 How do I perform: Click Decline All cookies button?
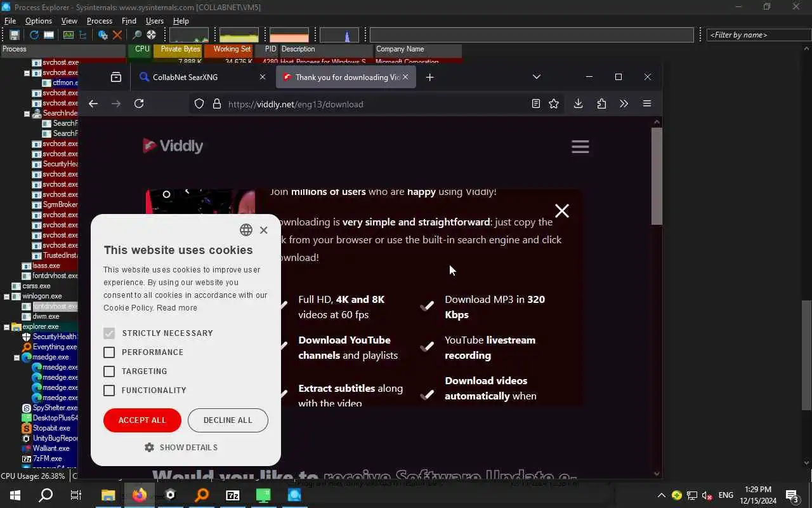coord(228,420)
